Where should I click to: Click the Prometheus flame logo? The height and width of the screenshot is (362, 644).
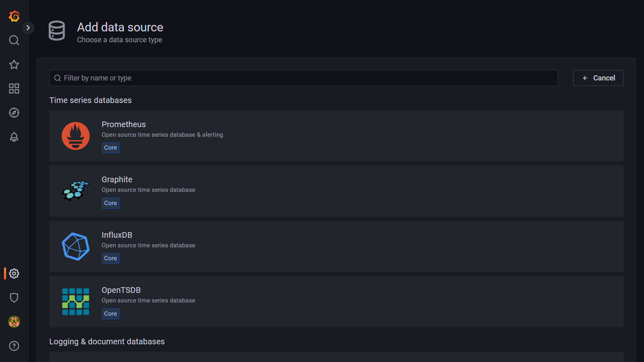[76, 136]
